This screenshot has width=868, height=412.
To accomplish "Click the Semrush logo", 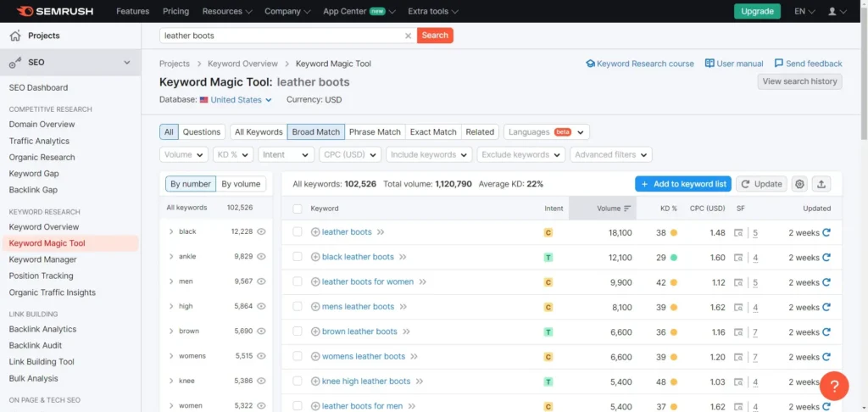I will click(x=54, y=11).
